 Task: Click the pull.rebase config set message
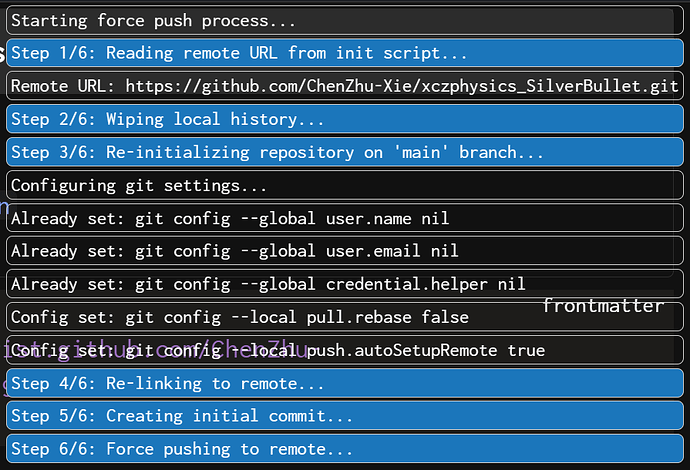tap(239, 317)
